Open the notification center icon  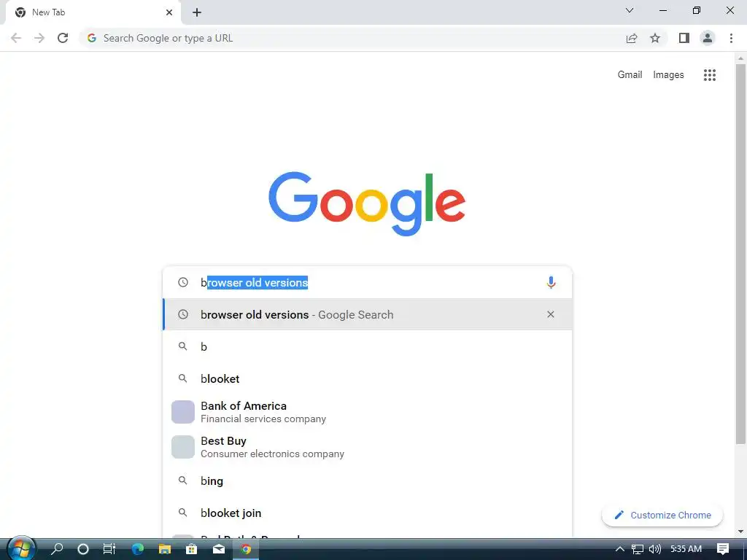pyautogui.click(x=723, y=549)
